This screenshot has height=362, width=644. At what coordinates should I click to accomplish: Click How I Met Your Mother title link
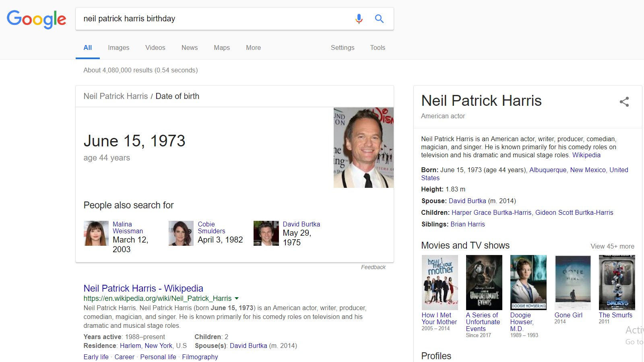click(439, 319)
